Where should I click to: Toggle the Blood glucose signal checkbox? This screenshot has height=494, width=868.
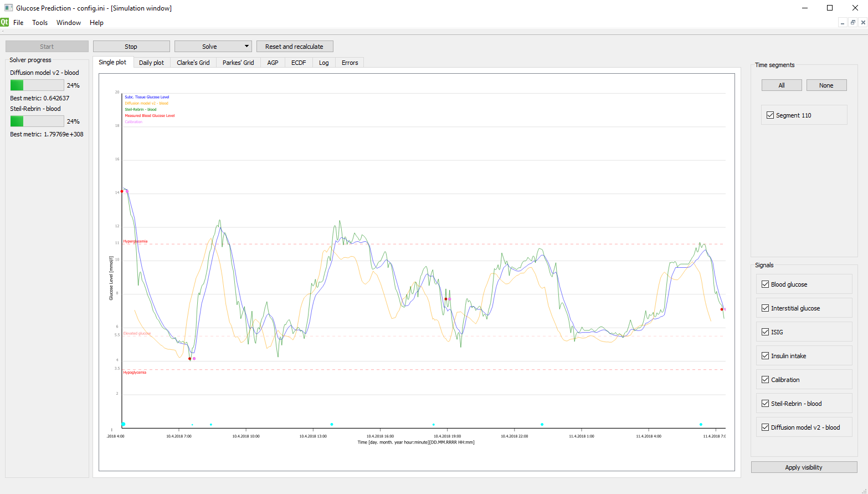(765, 284)
